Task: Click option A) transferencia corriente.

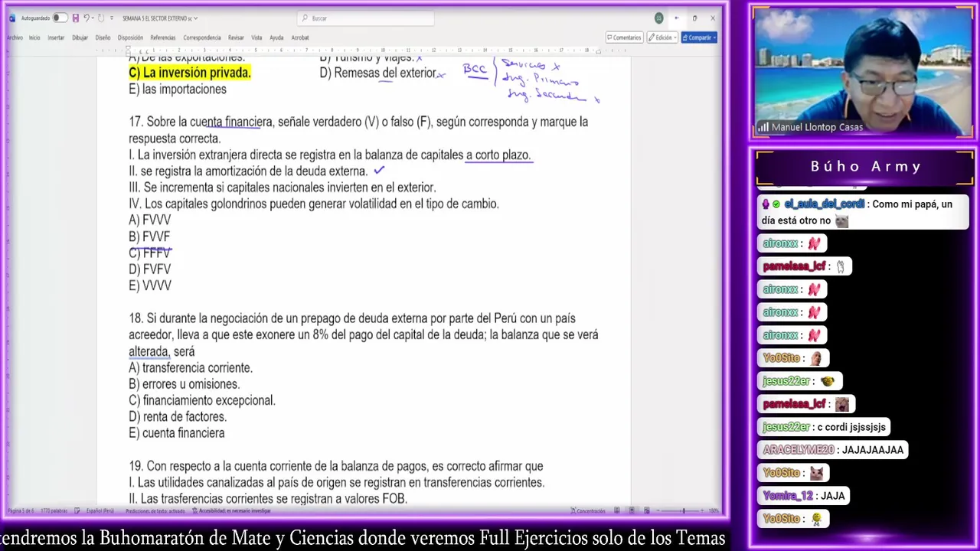Action: click(x=191, y=368)
